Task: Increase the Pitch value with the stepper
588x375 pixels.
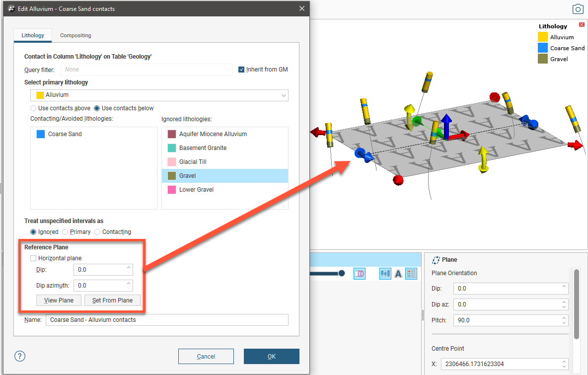Action: pos(564,318)
